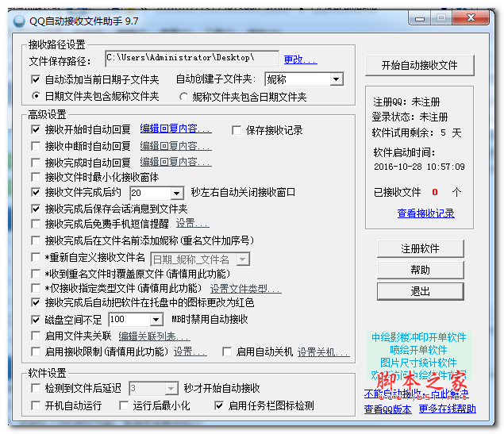This screenshot has width=504, height=434.
Task: Toggle 接收完成后保存会话消息到文件夹 checkbox
Action: coord(36,209)
